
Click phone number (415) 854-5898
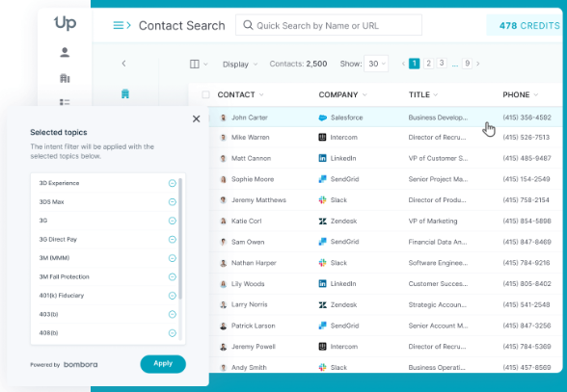[526, 222]
